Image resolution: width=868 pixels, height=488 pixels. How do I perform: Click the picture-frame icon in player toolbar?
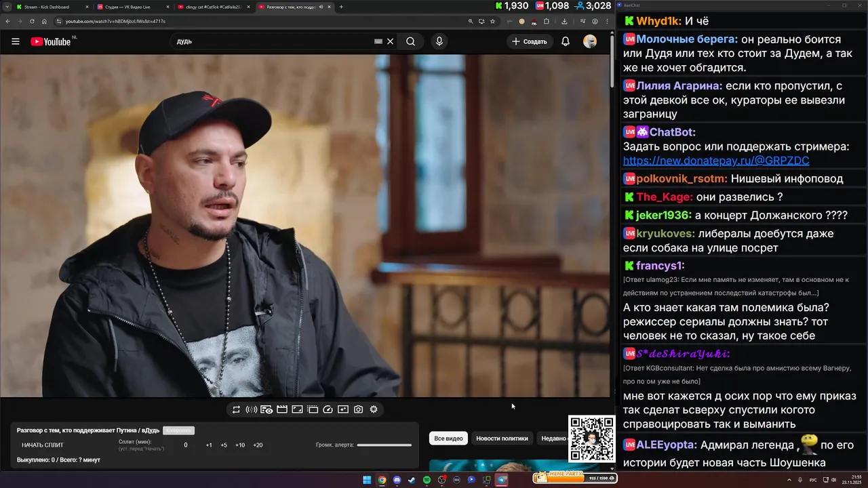tap(297, 409)
